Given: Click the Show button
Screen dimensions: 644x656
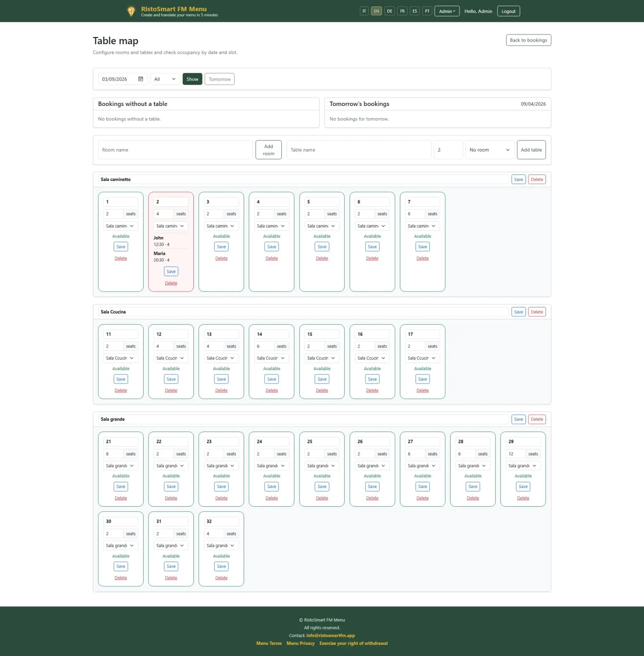Looking at the screenshot, I should pyautogui.click(x=192, y=79).
